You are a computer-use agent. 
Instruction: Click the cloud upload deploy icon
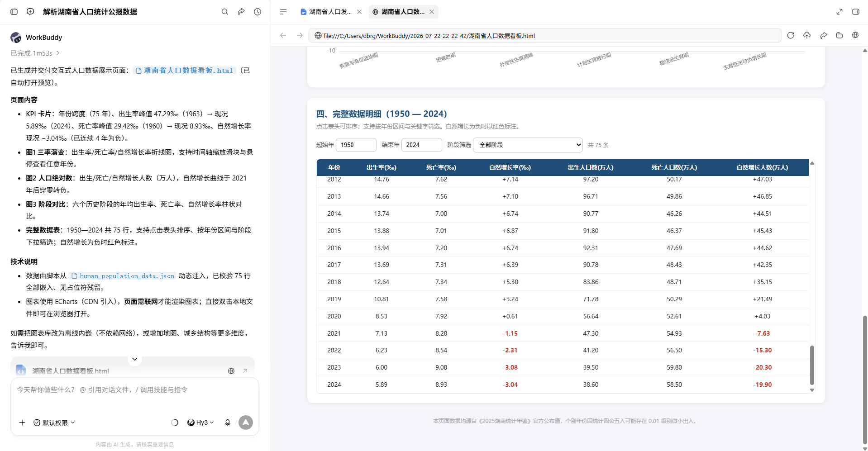(x=807, y=35)
